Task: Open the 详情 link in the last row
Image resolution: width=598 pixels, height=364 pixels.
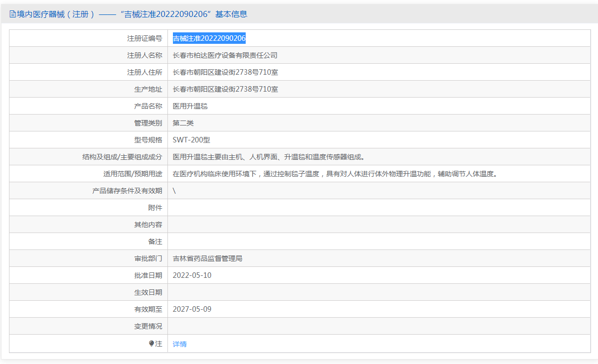Action: pos(179,344)
